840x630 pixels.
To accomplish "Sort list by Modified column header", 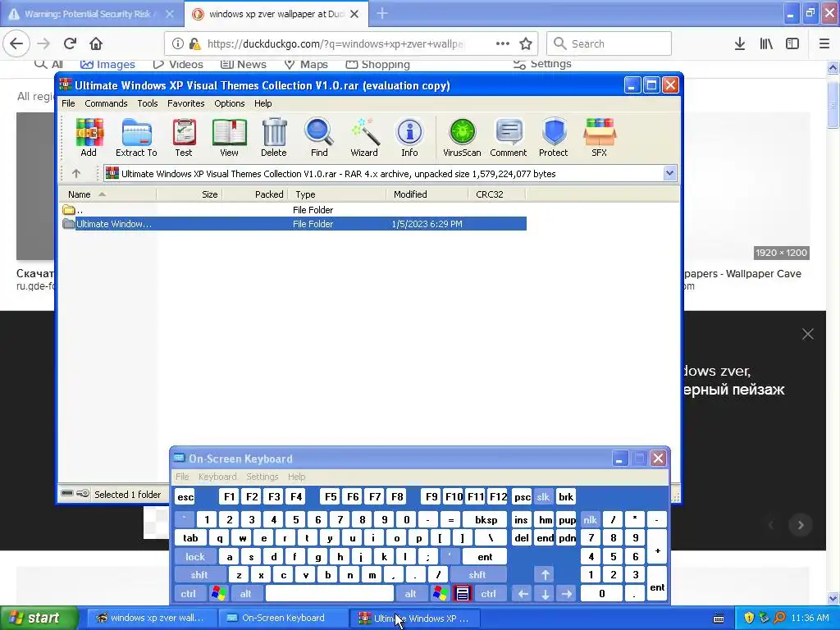I will pyautogui.click(x=427, y=194).
